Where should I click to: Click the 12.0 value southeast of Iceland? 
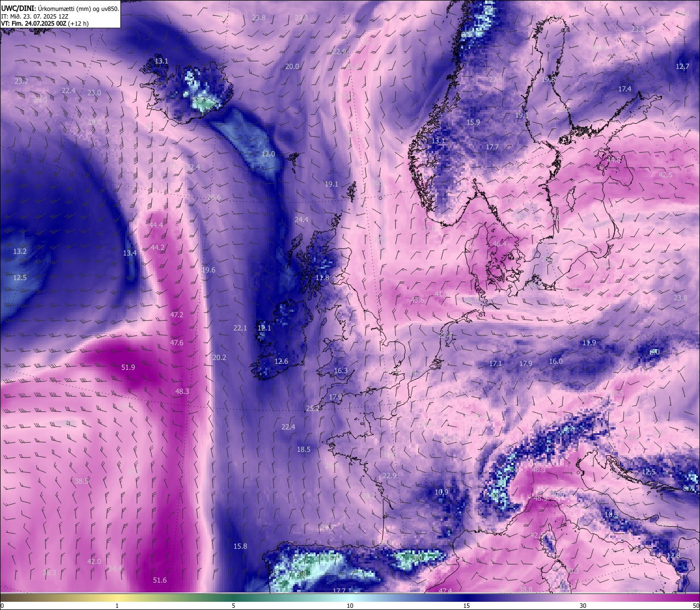[268, 154]
